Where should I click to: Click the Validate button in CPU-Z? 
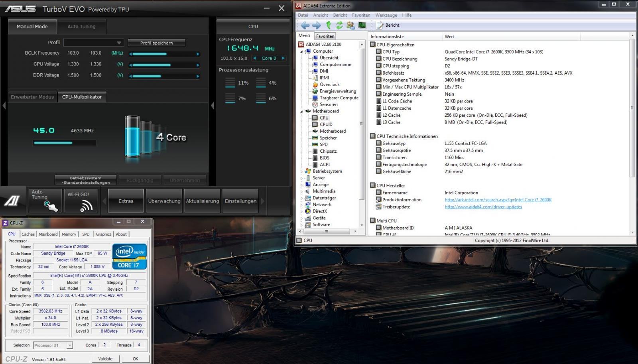click(x=105, y=359)
